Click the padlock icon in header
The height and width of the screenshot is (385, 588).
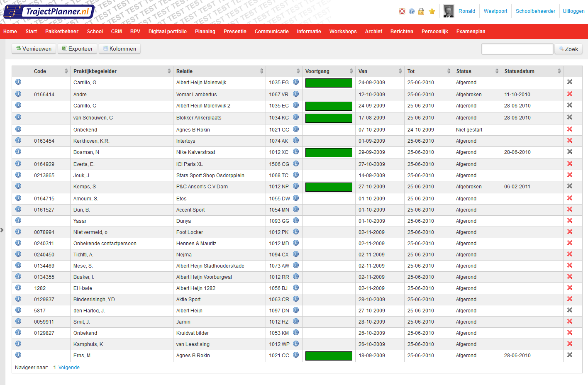421,11
